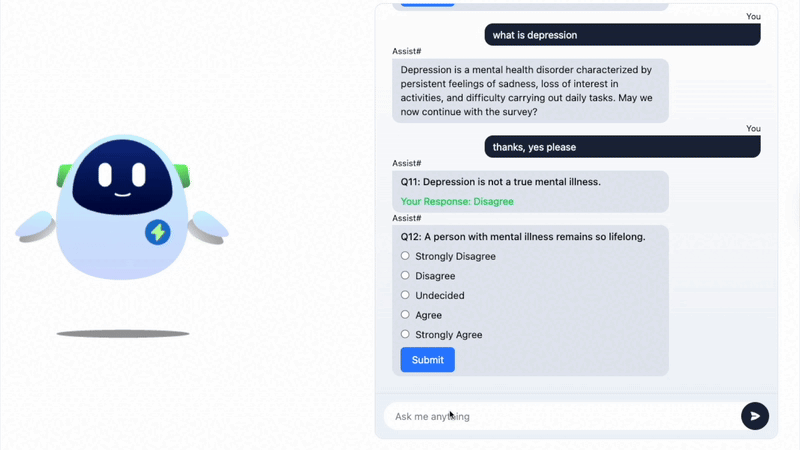The height and width of the screenshot is (450, 800).
Task: Click the lightning bolt badge on robot
Action: point(158,232)
